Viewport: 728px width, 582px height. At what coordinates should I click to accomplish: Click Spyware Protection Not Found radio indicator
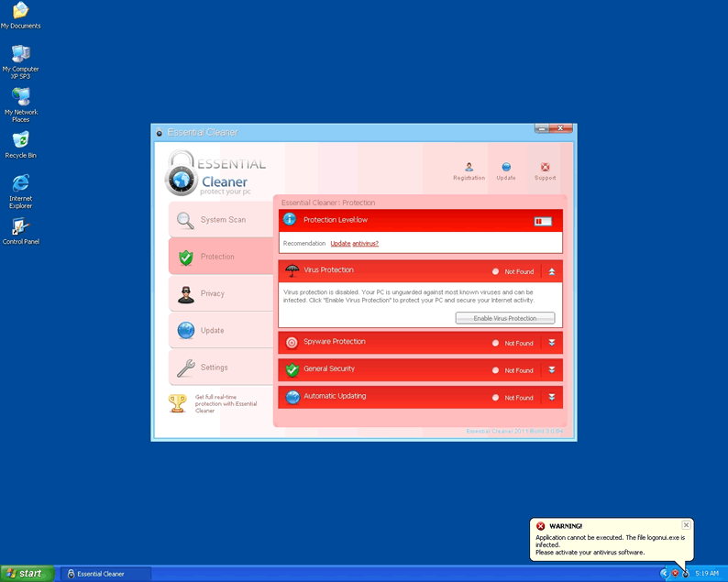coord(495,344)
